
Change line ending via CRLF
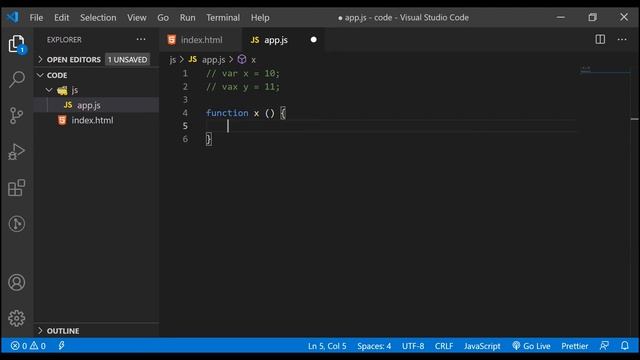(444, 346)
